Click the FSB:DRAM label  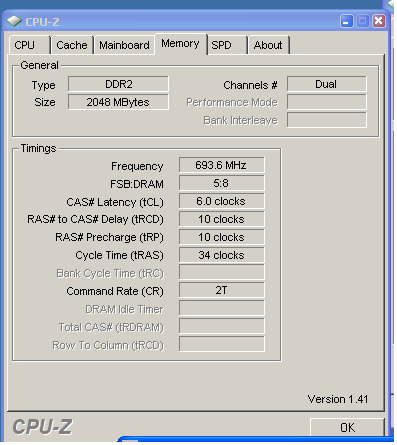tap(137, 184)
